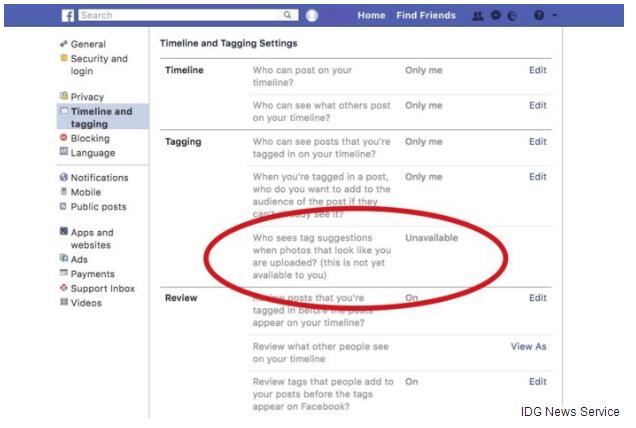This screenshot has height=428, width=636.
Task: Open Apps and websites settings
Action: click(x=92, y=239)
